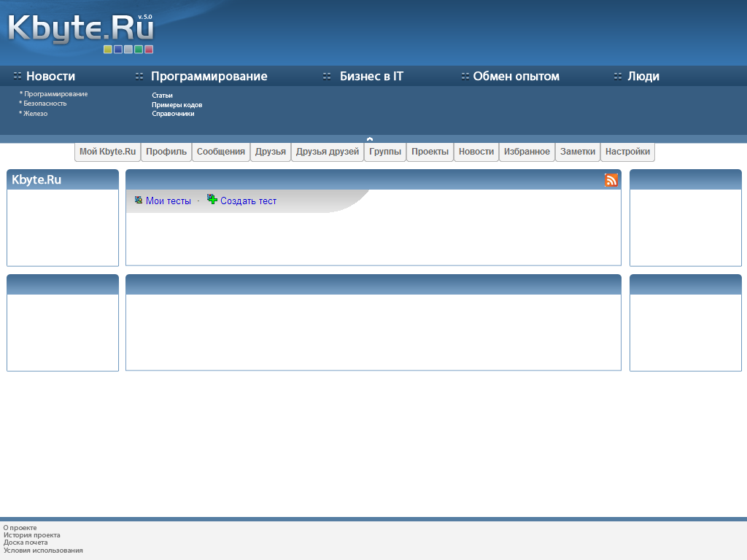Open the RSS feed icon
Image resolution: width=747 pixels, height=560 pixels.
(611, 180)
